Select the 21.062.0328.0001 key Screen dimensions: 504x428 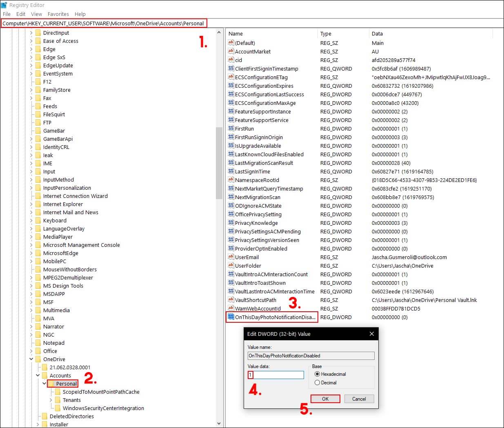pyautogui.click(x=70, y=367)
